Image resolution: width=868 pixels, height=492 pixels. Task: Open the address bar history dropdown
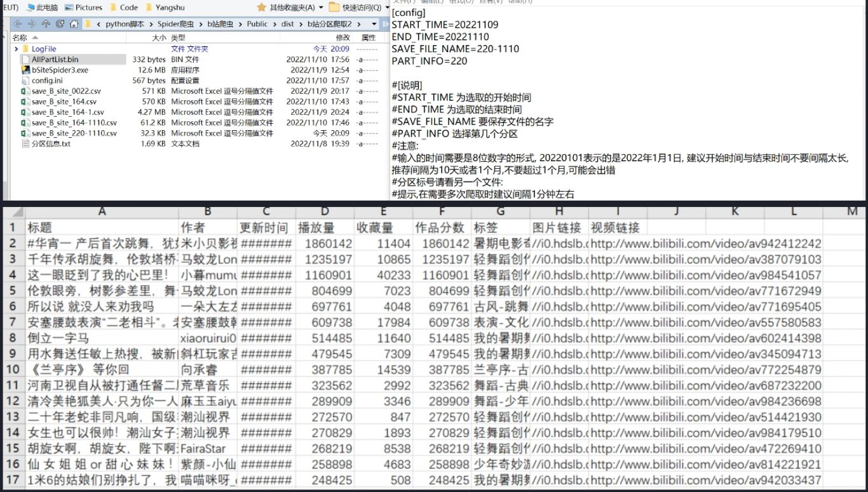(x=374, y=24)
